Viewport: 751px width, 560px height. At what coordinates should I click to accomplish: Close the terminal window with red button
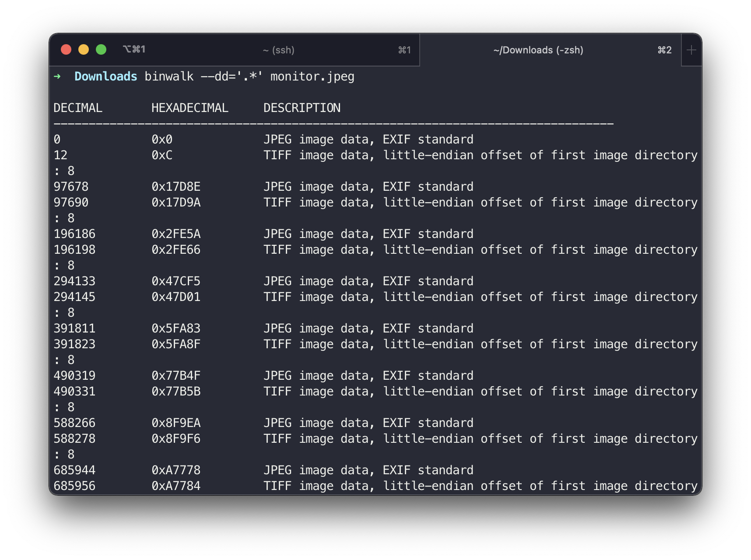click(66, 49)
